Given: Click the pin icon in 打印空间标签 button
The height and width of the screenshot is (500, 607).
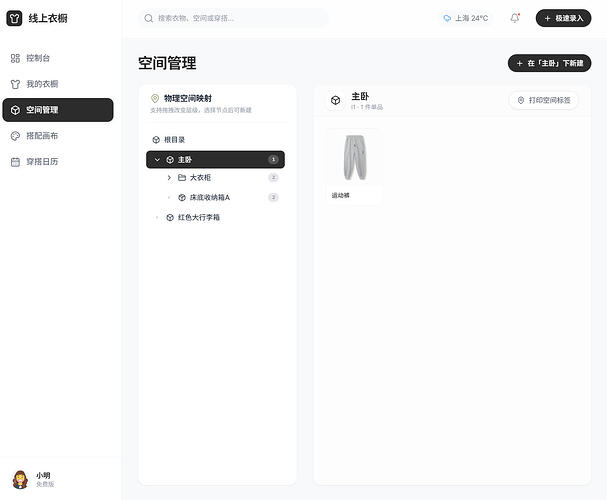Looking at the screenshot, I should pyautogui.click(x=521, y=100).
